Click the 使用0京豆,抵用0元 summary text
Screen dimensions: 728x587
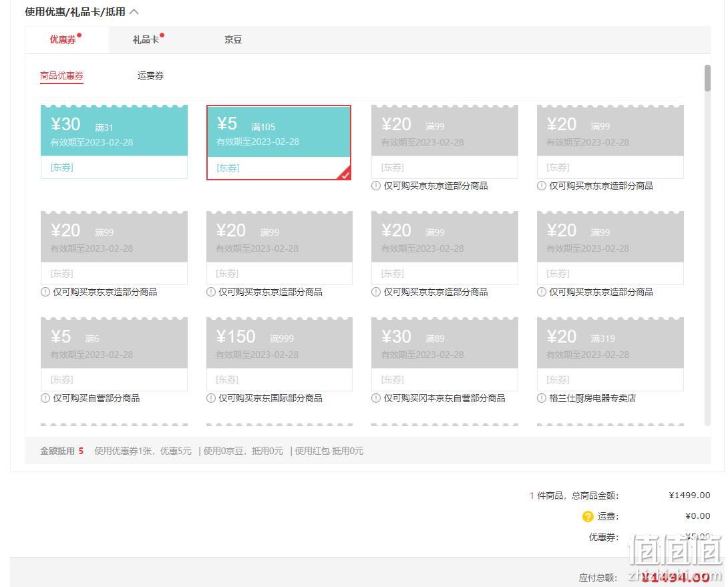[x=243, y=451]
